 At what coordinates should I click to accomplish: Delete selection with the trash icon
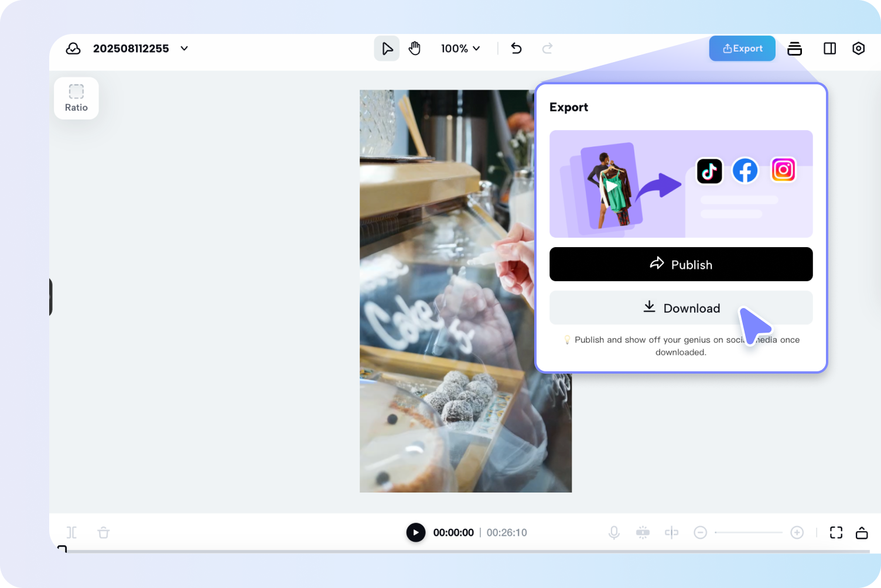pyautogui.click(x=103, y=532)
